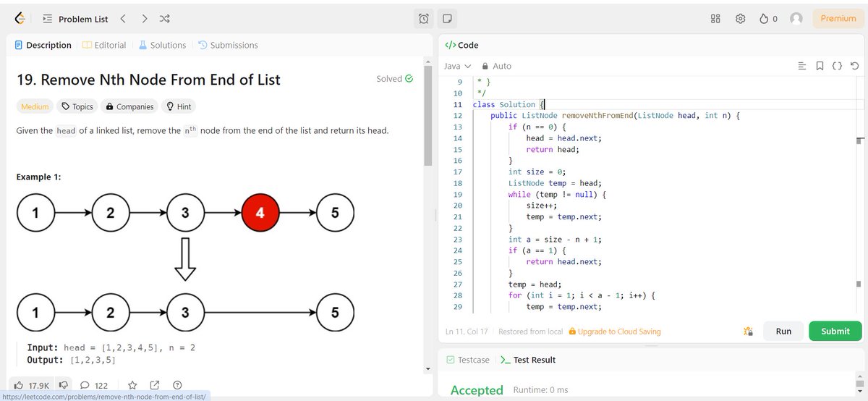View the streak flame counter
Viewport: 868px width, 401px height.
768,19
